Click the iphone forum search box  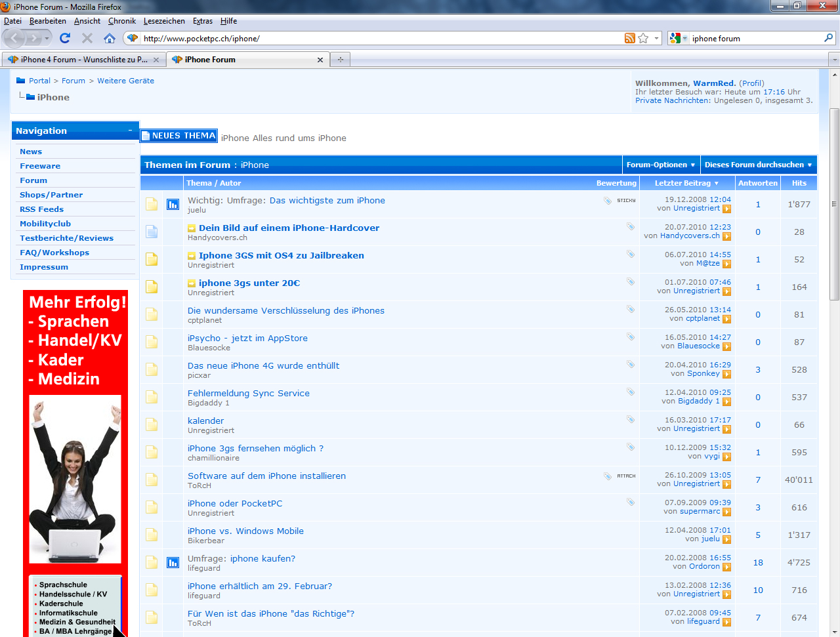[755, 38]
